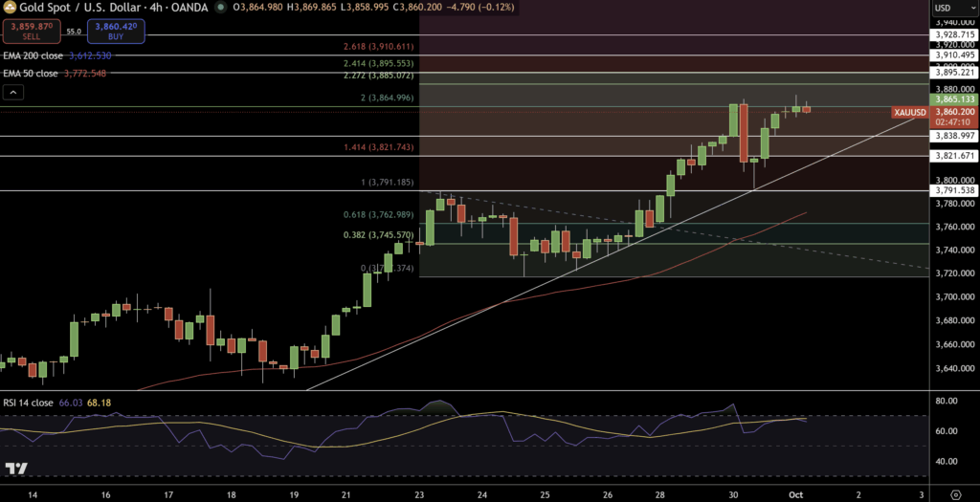Click the XAUUSD price line label
Image resolution: width=980 pixels, height=502 pixels.
pos(909,113)
